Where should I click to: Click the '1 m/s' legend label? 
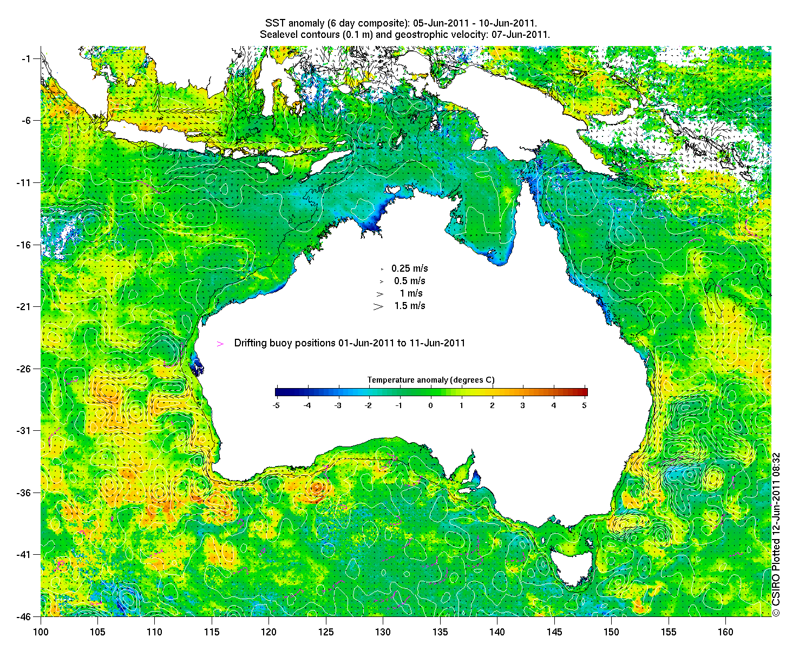tap(411, 293)
